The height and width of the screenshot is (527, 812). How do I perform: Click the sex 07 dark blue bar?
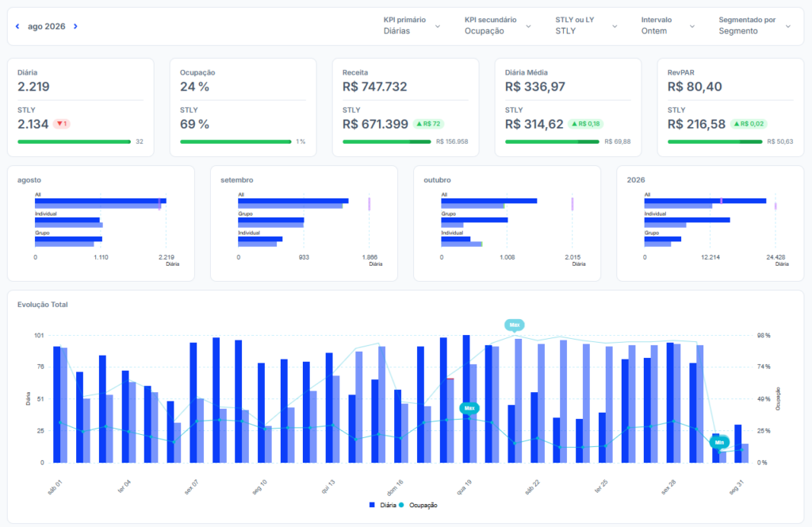coord(193,402)
